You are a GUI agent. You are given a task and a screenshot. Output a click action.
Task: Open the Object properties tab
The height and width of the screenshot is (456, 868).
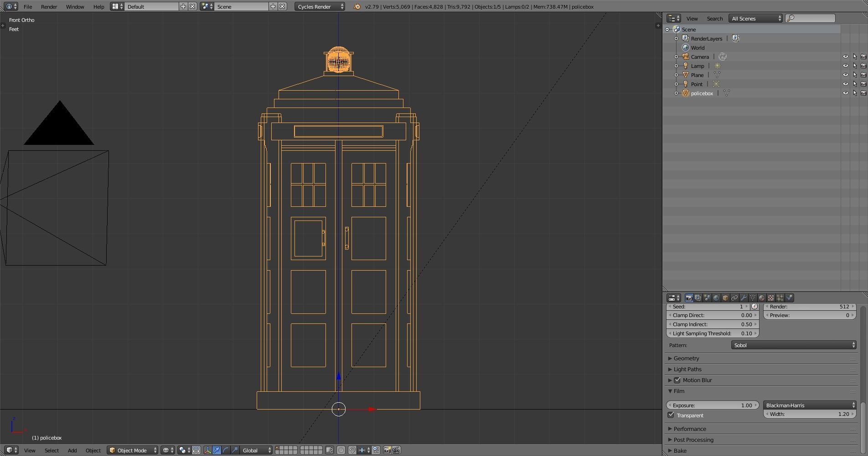tap(725, 298)
